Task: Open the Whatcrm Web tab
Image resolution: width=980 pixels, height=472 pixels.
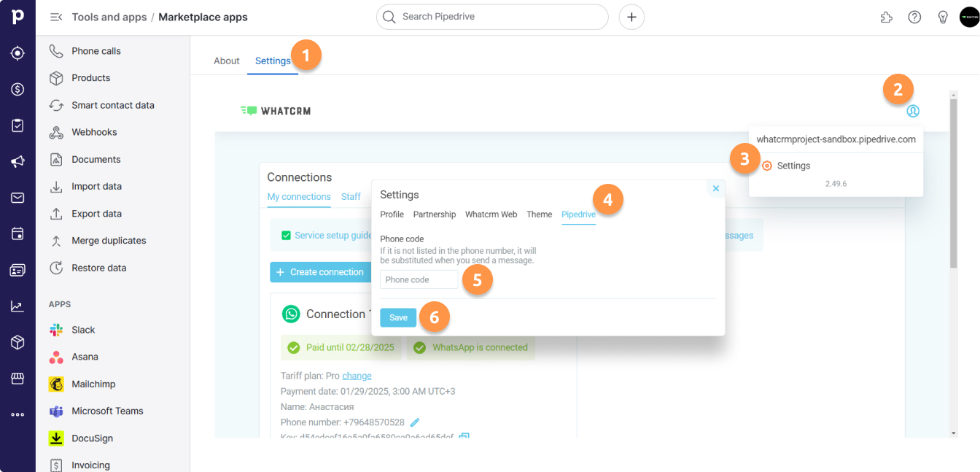Action: point(491,214)
